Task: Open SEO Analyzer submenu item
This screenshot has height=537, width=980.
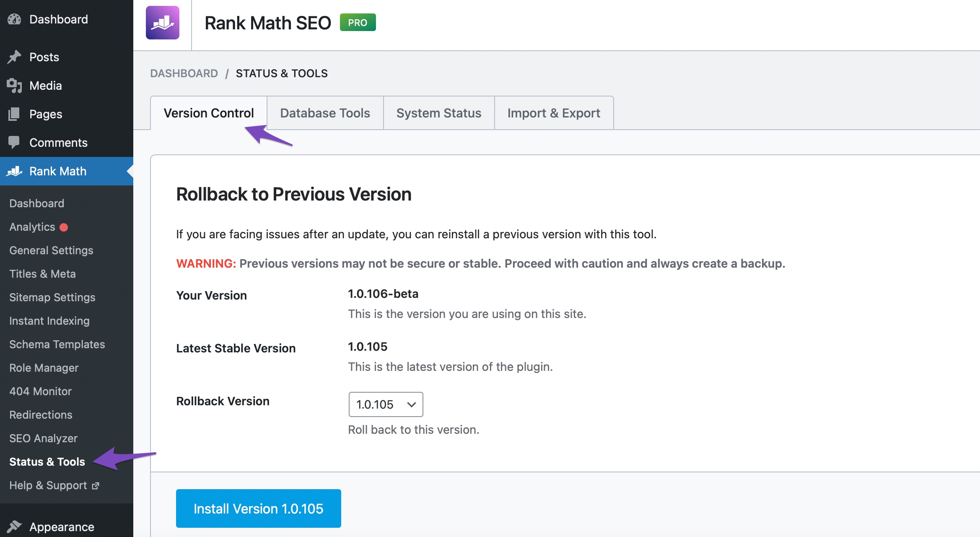Action: 43,438
